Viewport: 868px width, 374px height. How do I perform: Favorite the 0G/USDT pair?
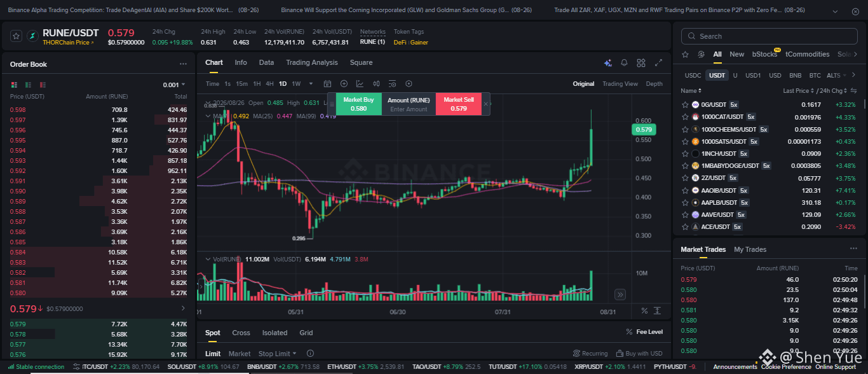[685, 104]
